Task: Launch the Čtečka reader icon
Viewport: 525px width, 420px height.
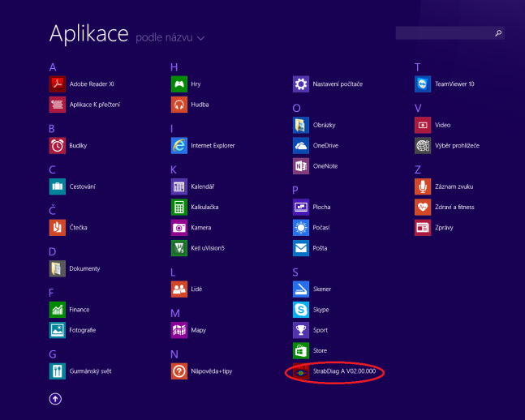Action: (x=58, y=228)
